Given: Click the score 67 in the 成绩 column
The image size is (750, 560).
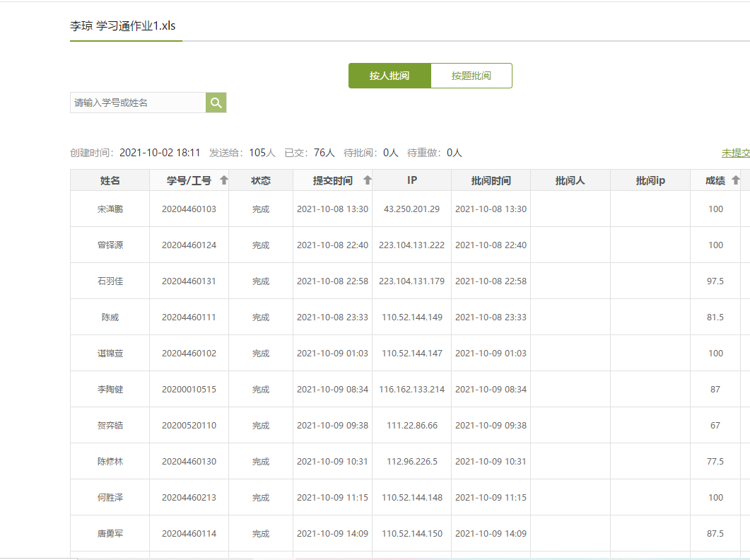Looking at the screenshot, I should click(x=715, y=426).
